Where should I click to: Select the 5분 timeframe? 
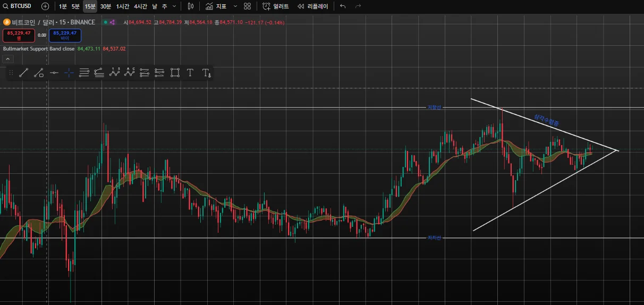(x=76, y=6)
